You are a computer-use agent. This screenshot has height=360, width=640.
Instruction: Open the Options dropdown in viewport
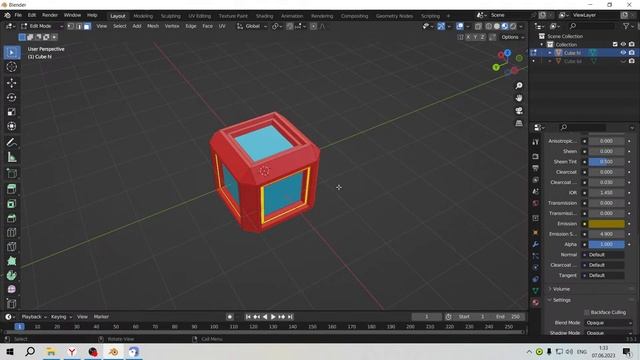pos(512,37)
